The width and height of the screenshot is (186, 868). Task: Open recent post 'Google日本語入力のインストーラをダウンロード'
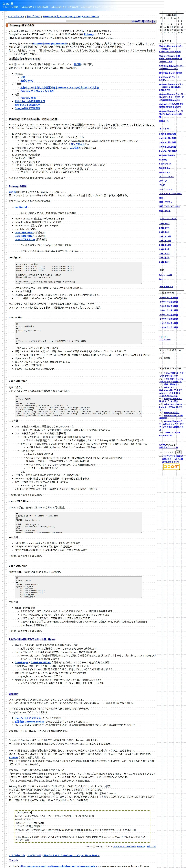pos(172,67)
